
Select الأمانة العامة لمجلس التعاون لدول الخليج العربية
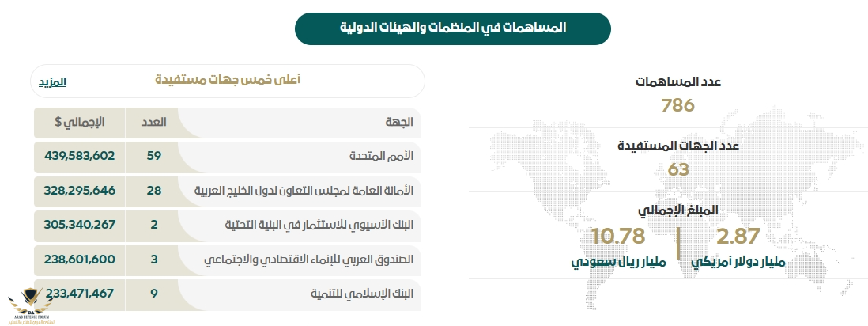click(x=304, y=191)
